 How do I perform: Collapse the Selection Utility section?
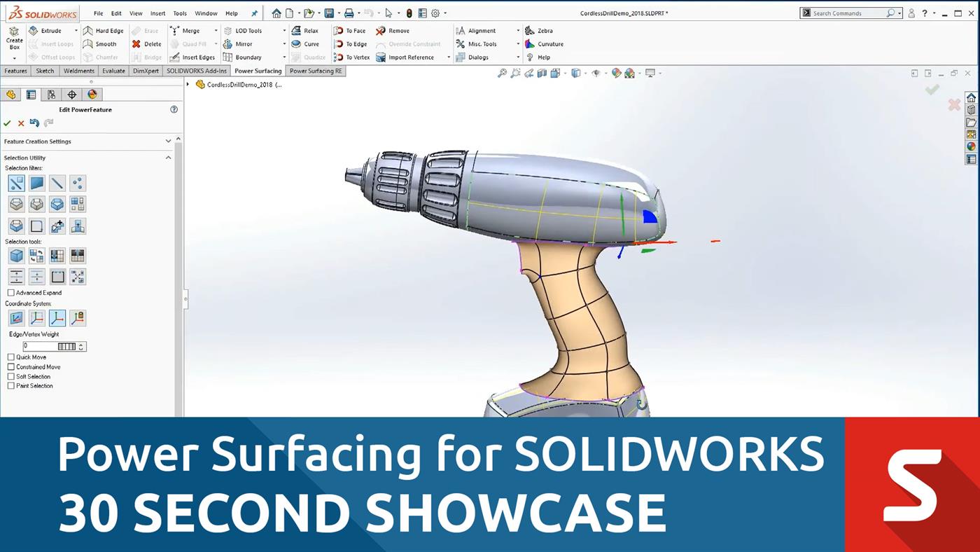(x=168, y=158)
